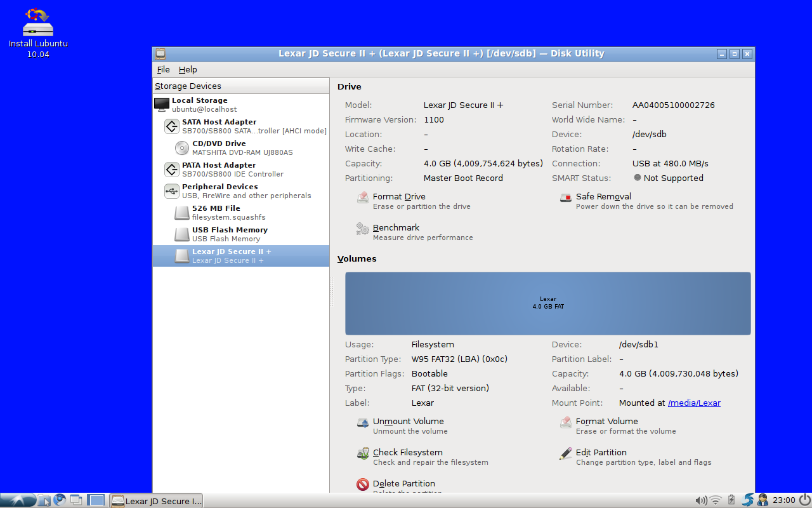Image resolution: width=812 pixels, height=508 pixels.
Task: Click the PATA Host Adapter icon
Action: coord(171,170)
